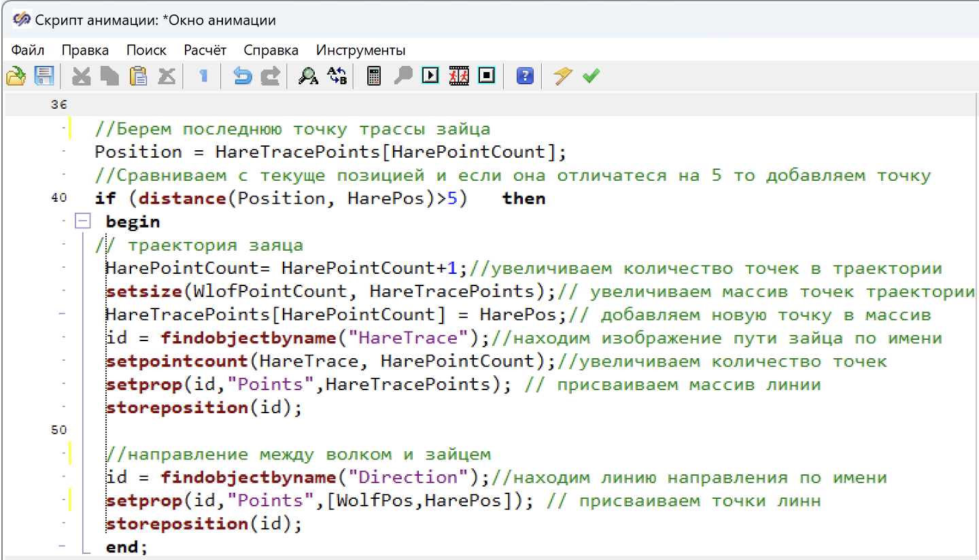The height and width of the screenshot is (560, 979).
Task: Paste from clipboard with the clipboard icon
Action: pos(139,75)
